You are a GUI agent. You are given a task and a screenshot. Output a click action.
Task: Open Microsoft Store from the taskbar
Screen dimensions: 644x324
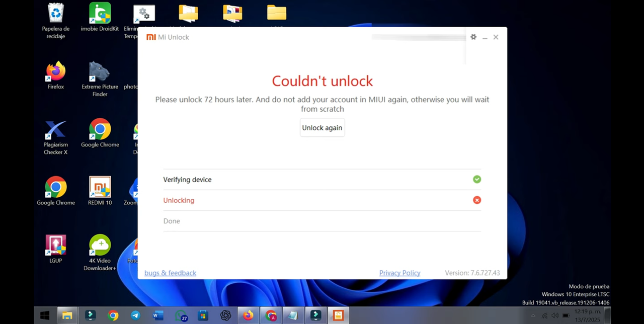click(203, 315)
